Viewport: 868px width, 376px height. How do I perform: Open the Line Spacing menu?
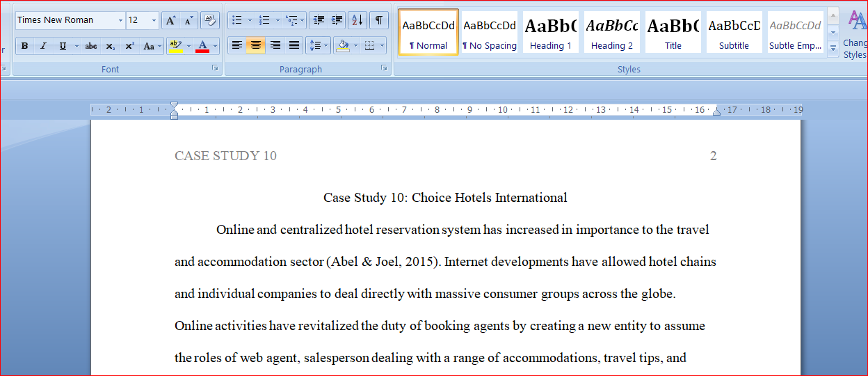[x=318, y=46]
